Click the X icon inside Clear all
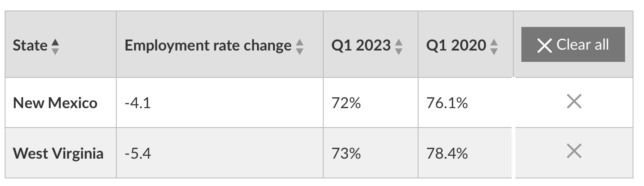 tap(545, 45)
